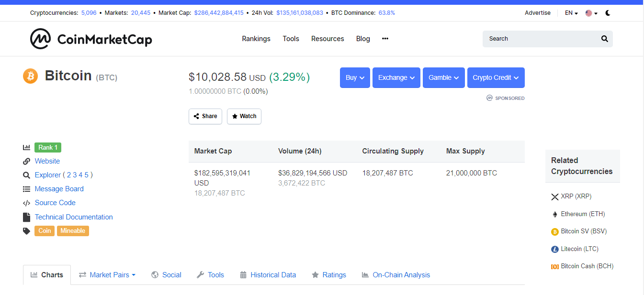644x295 pixels.
Task: Open Ethereum (ETH) related cryptocurrency
Action: [583, 214]
